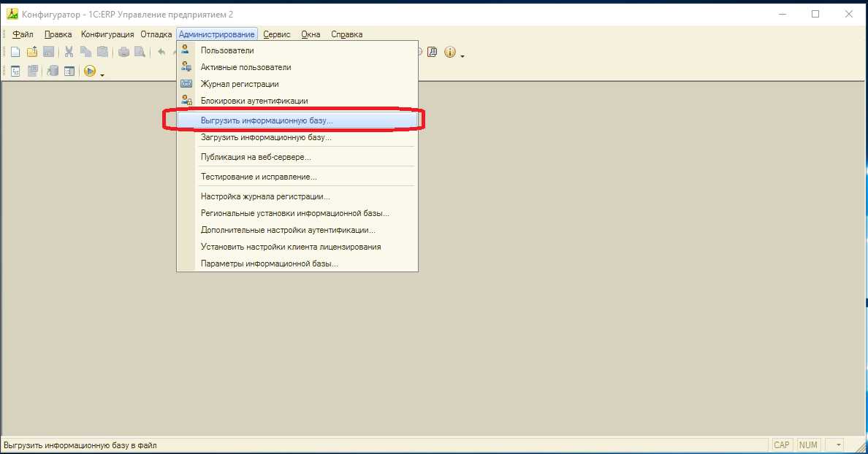Click the New document toolbar icon
The image size is (868, 454).
pos(15,52)
